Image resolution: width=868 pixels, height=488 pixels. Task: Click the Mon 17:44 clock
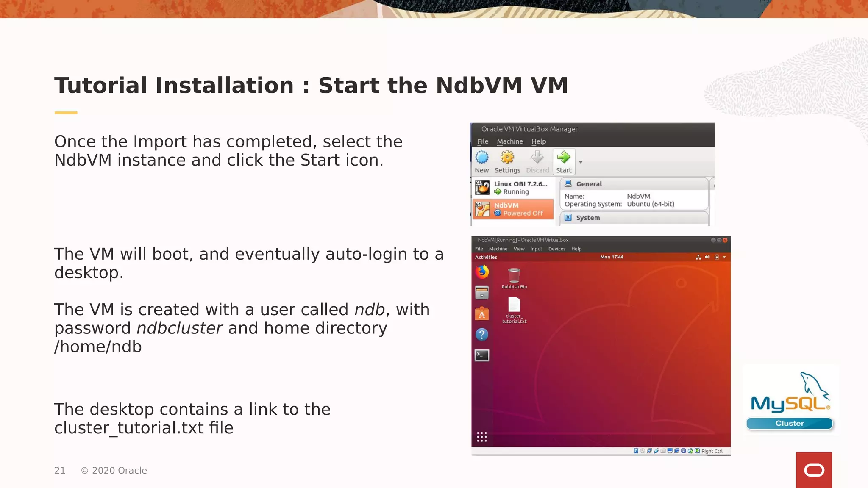[612, 257]
